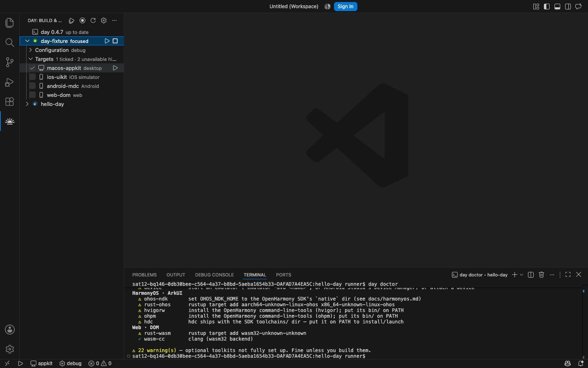This screenshot has height=368, width=588.
Task: Click '22 warning(s)' line in terminal
Action: tap(251, 350)
